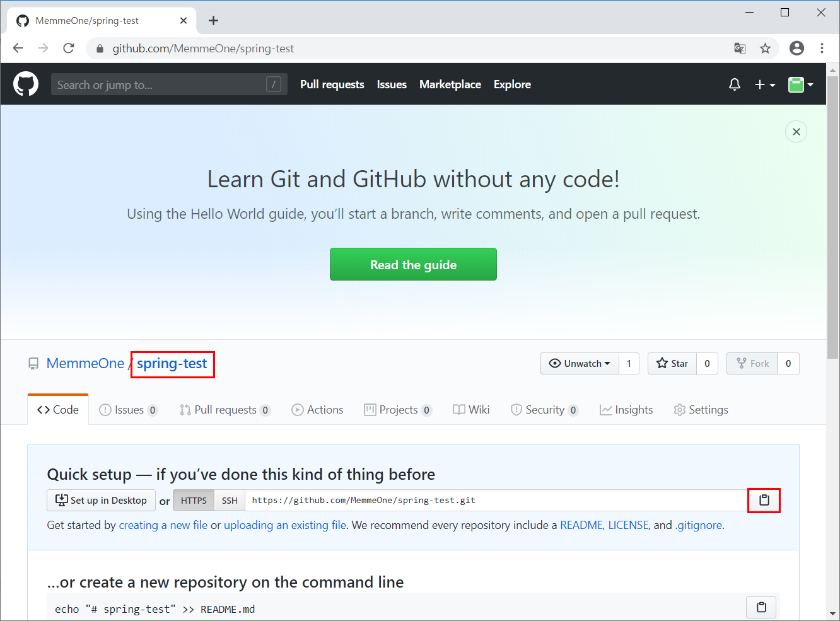This screenshot has width=840, height=621.
Task: Click the site padlock icon
Action: pyautogui.click(x=100, y=49)
